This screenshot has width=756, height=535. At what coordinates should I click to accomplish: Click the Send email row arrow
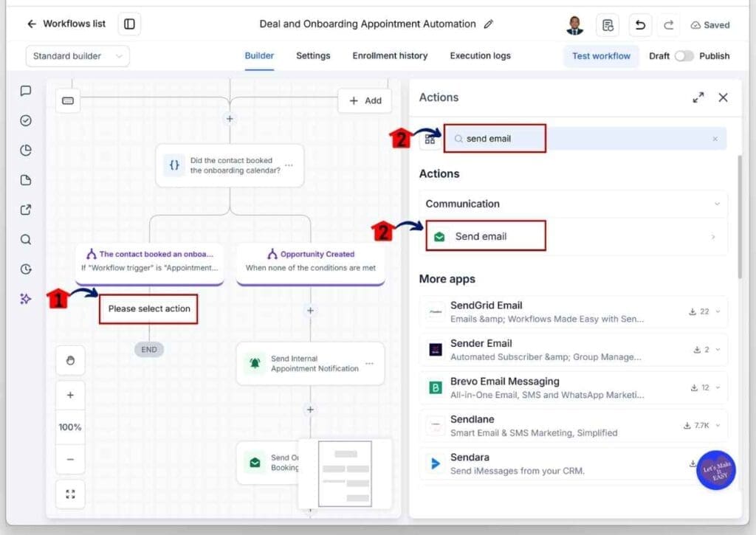point(713,237)
